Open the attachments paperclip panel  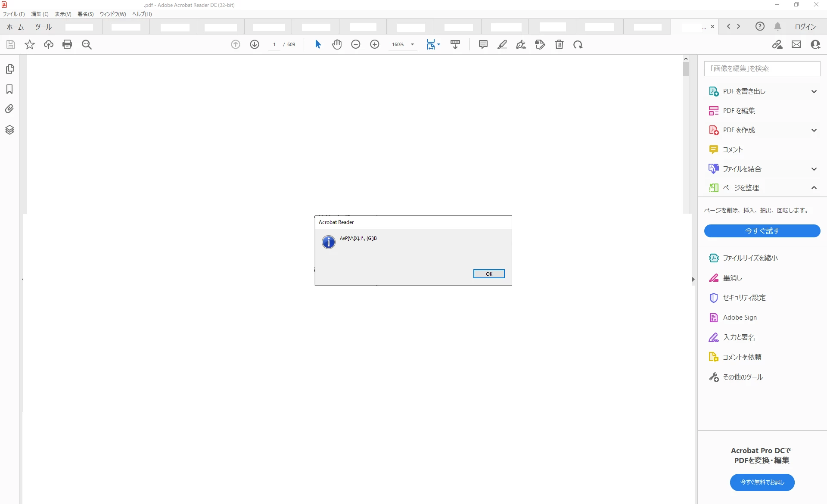(x=9, y=109)
